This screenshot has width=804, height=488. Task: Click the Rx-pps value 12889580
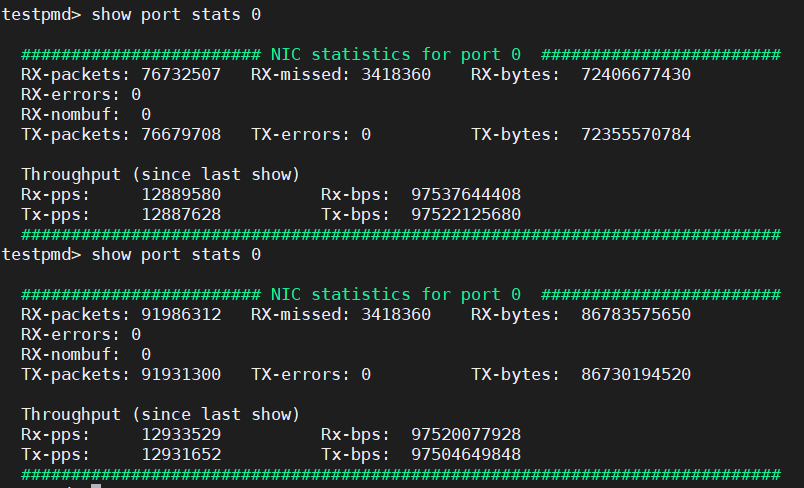[x=181, y=194]
